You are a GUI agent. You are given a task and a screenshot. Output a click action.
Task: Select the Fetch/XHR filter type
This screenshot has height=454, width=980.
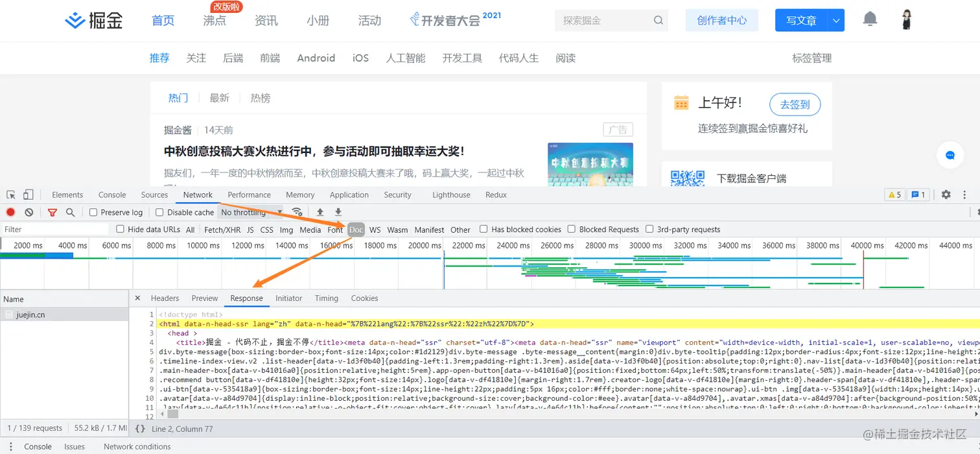[x=222, y=230]
